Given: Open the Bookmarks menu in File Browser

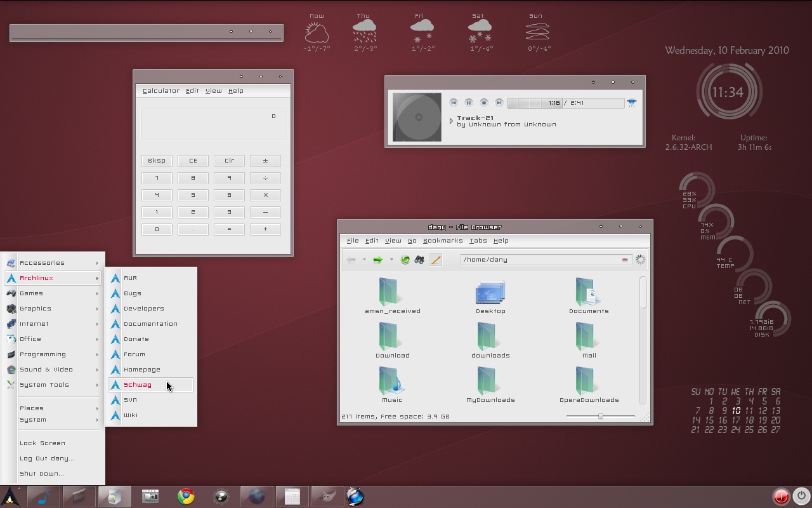Looking at the screenshot, I should (443, 241).
